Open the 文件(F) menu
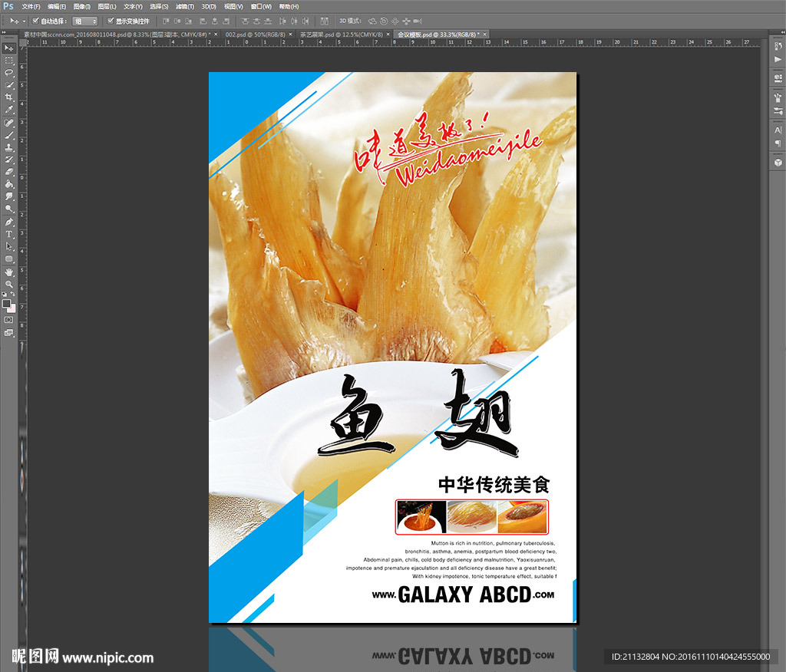786x672 pixels. pos(31,6)
